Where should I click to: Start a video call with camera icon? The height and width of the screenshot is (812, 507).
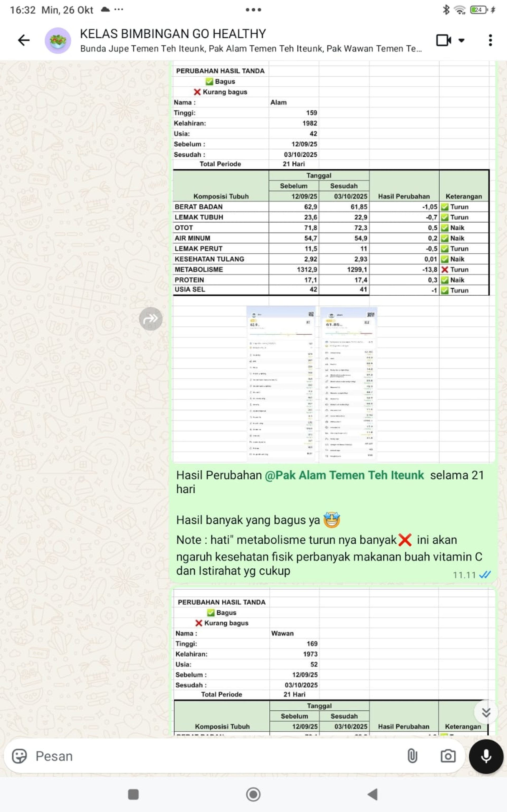[x=443, y=40]
